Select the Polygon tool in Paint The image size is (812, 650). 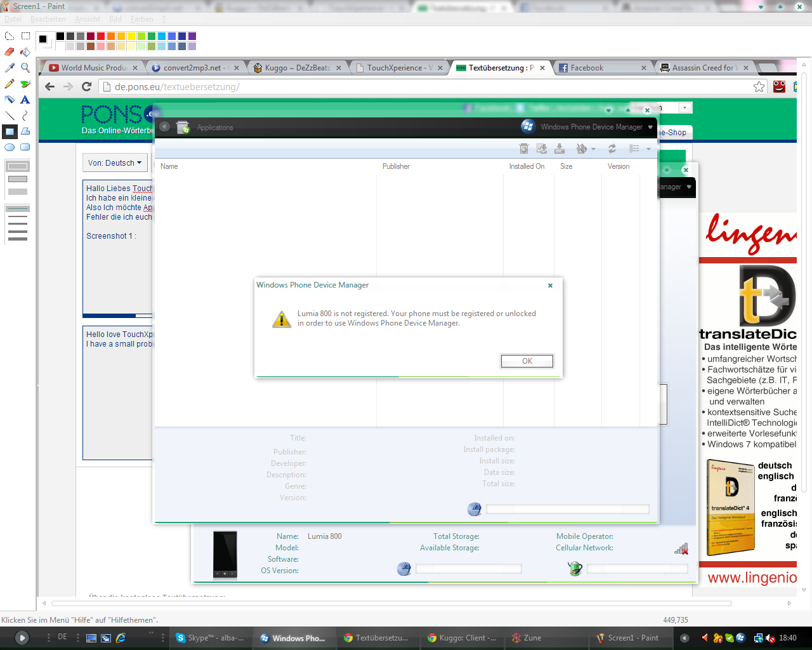25,131
